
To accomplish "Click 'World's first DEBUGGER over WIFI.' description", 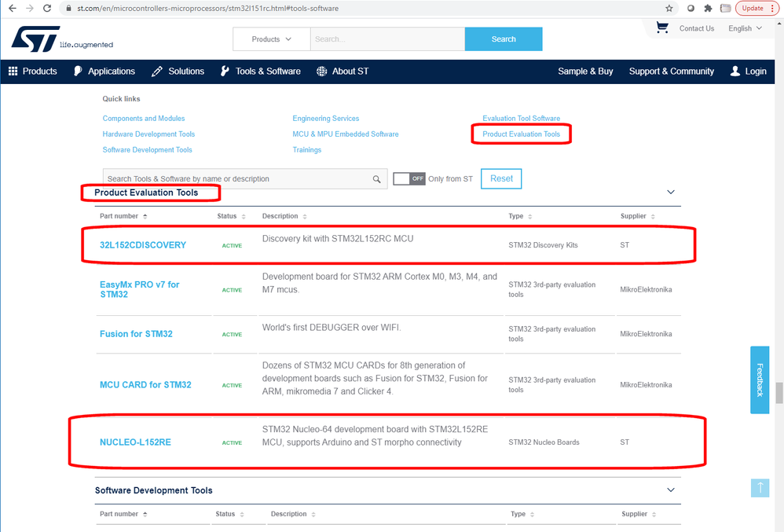I will pyautogui.click(x=332, y=328).
